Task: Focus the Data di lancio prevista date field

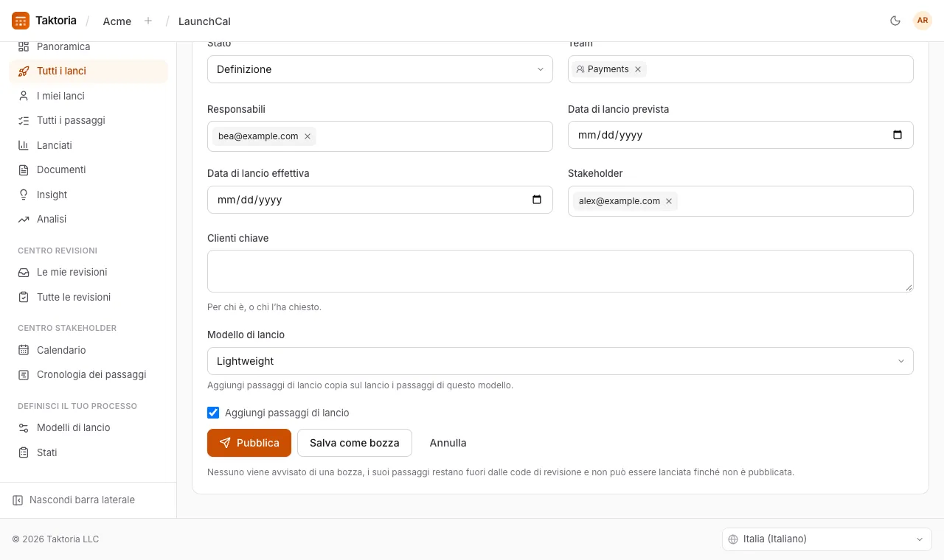Action: point(740,135)
